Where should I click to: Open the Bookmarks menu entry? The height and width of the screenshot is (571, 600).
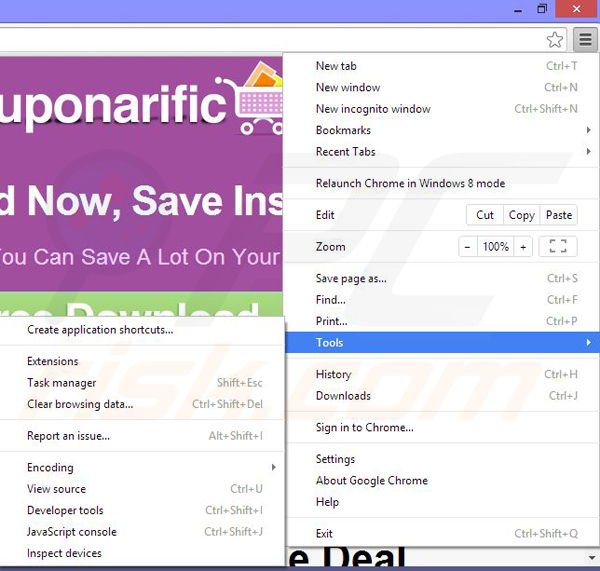[442, 130]
